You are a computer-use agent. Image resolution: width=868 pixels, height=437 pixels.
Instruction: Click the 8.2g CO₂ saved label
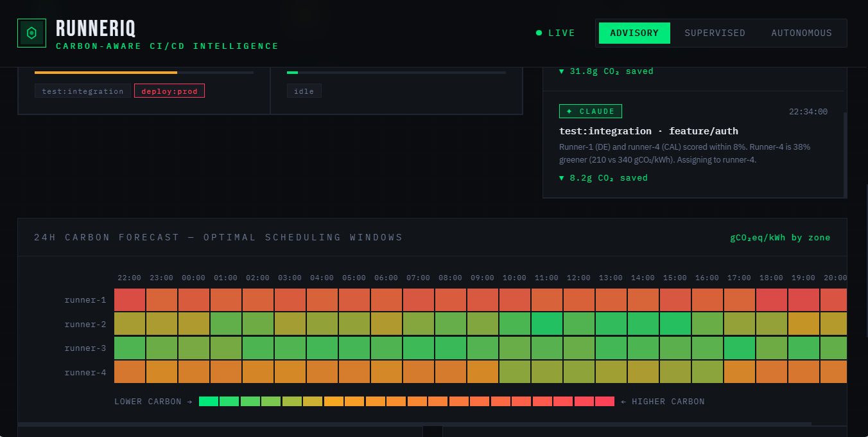[603, 178]
